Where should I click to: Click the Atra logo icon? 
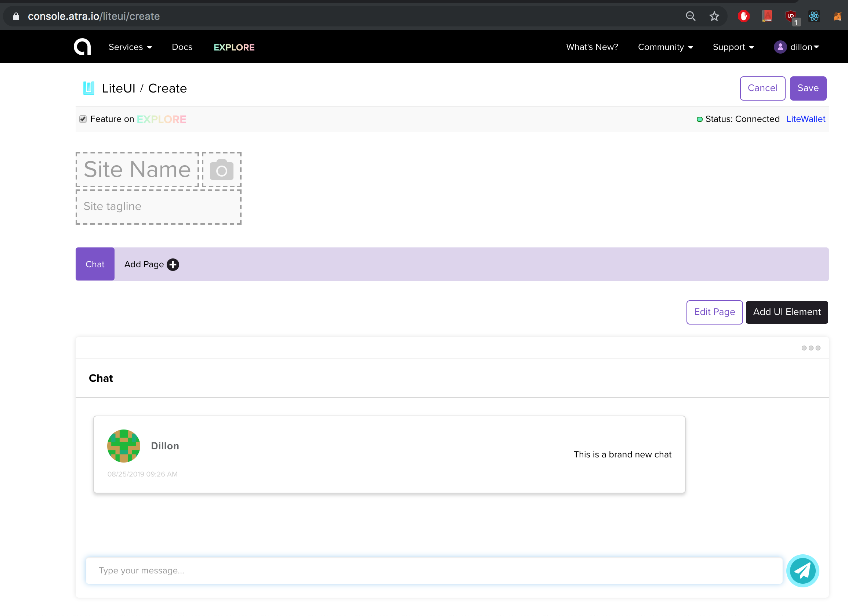tap(82, 47)
